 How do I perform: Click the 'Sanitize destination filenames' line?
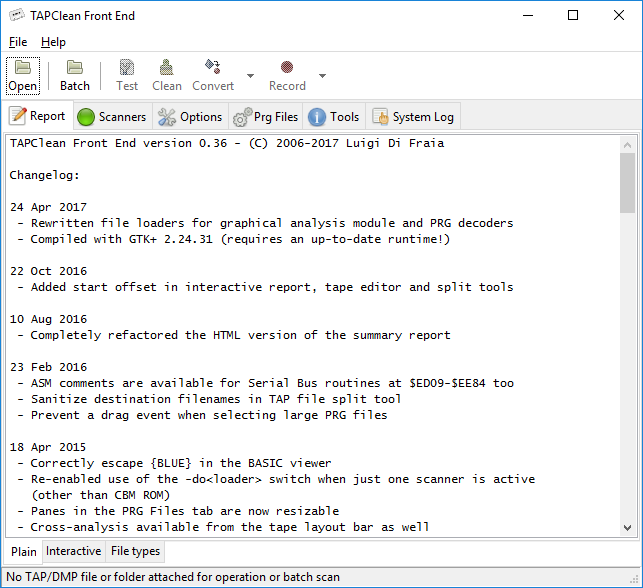pos(209,399)
